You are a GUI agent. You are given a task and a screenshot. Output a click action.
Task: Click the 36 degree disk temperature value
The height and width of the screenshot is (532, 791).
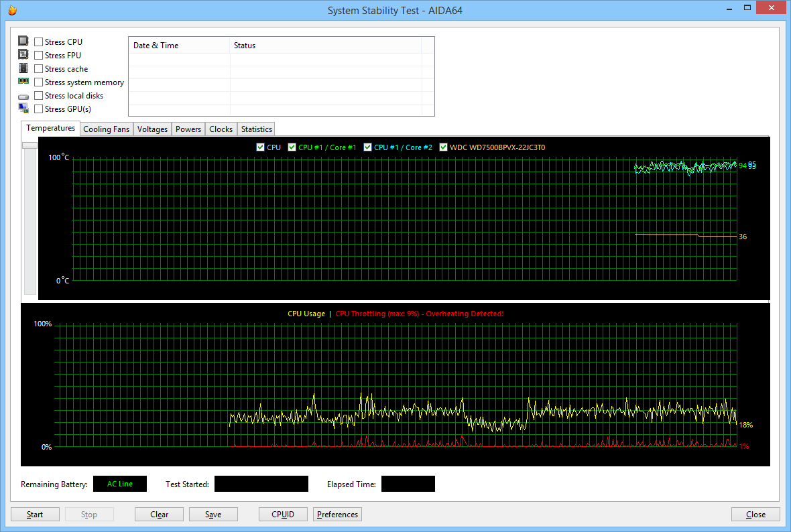[x=743, y=237]
